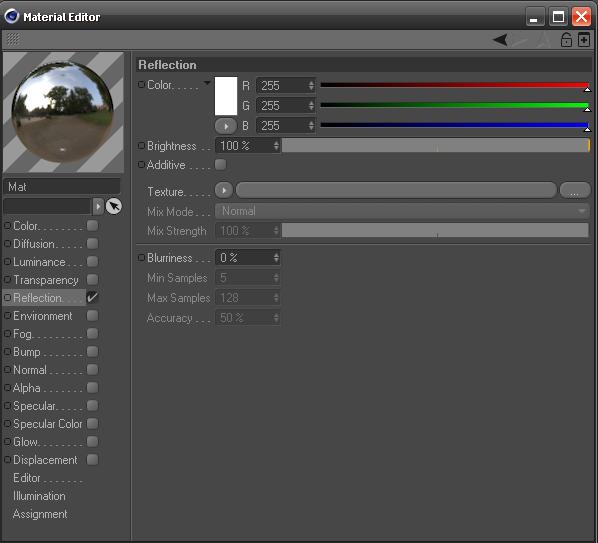Screen dimensions: 598x543
Task: Open the Illumination settings page
Action: [x=39, y=496]
